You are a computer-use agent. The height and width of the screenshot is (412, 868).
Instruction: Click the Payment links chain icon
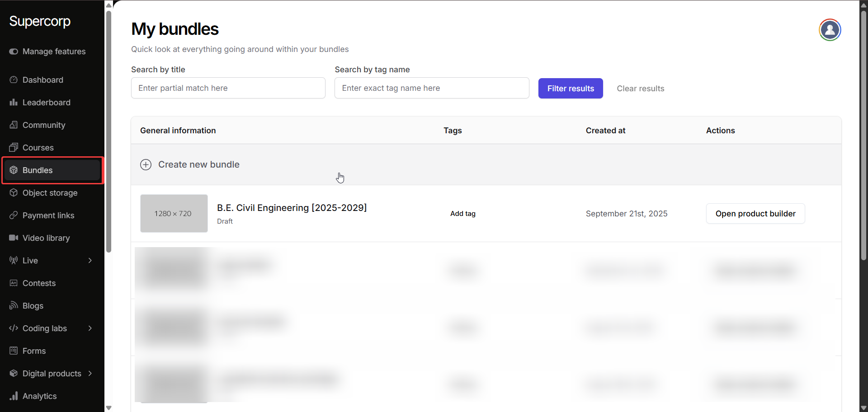[x=14, y=215]
